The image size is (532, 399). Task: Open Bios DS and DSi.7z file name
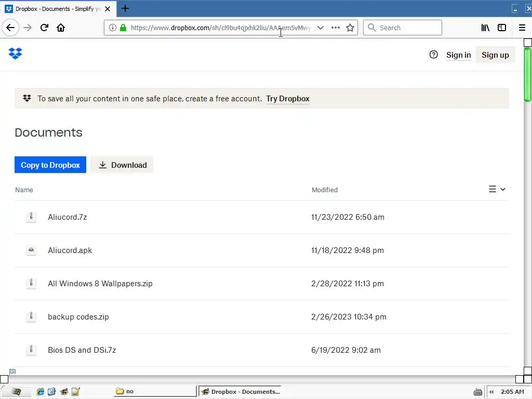pos(82,350)
